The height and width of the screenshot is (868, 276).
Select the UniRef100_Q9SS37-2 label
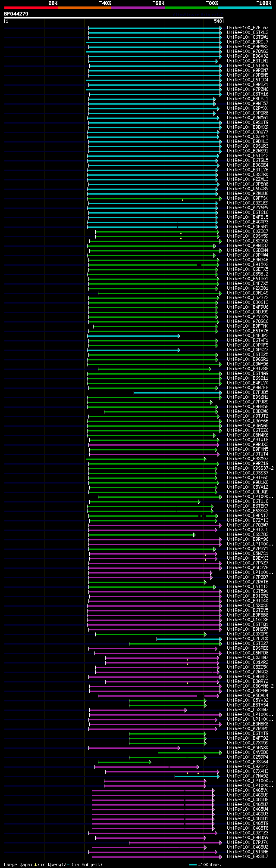coord(250,468)
